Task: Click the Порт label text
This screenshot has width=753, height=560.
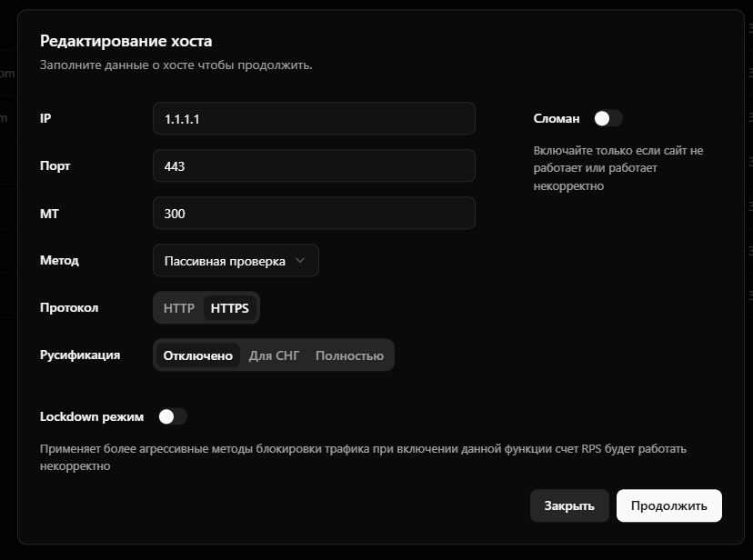Action: [55, 166]
